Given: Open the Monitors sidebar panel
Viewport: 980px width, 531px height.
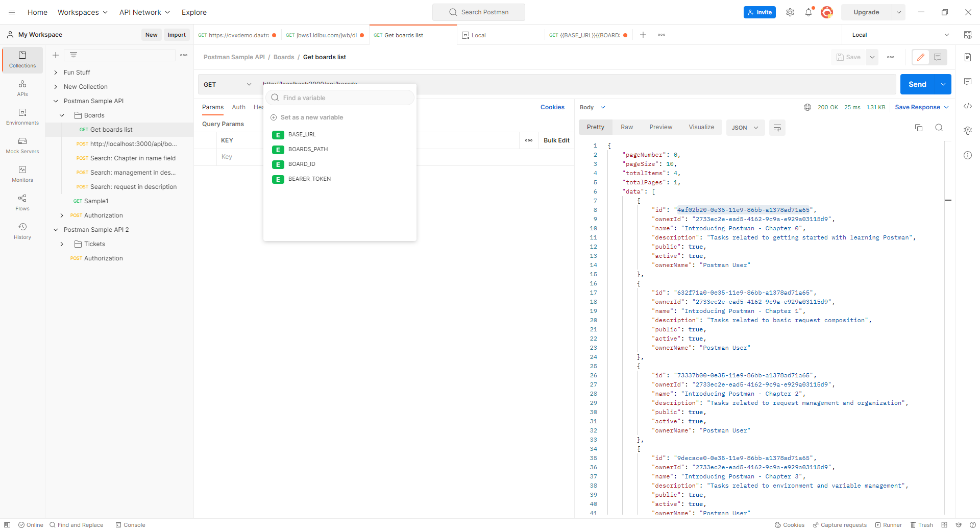Looking at the screenshot, I should click(22, 174).
